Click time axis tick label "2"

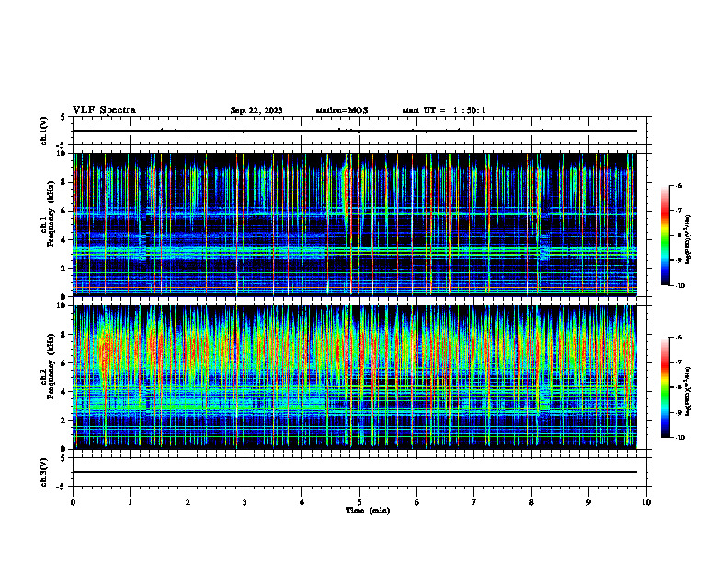coord(188,502)
